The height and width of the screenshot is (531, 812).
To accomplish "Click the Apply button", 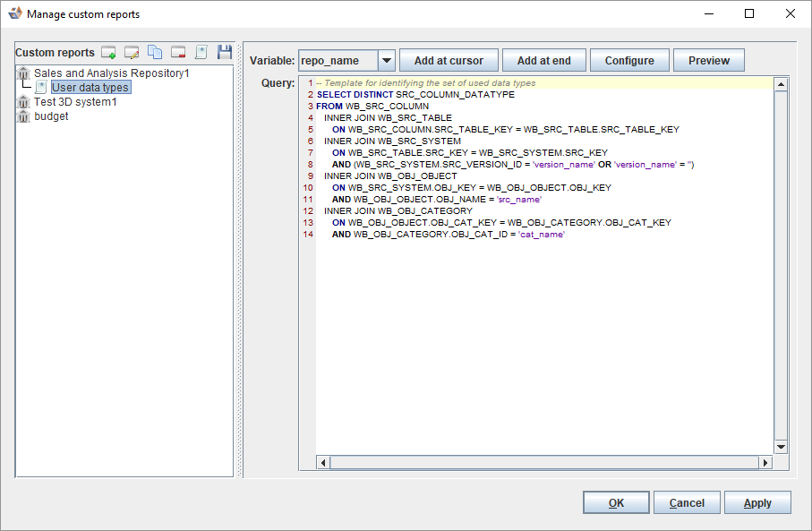I will click(757, 503).
